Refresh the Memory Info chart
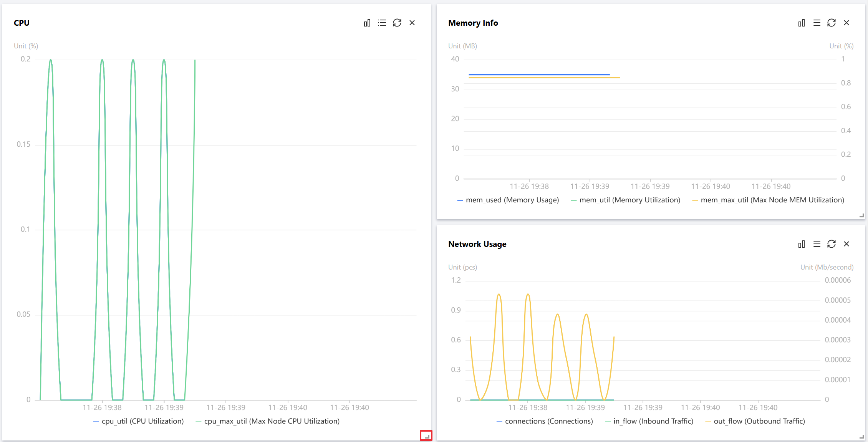The width and height of the screenshot is (868, 442). coord(831,23)
